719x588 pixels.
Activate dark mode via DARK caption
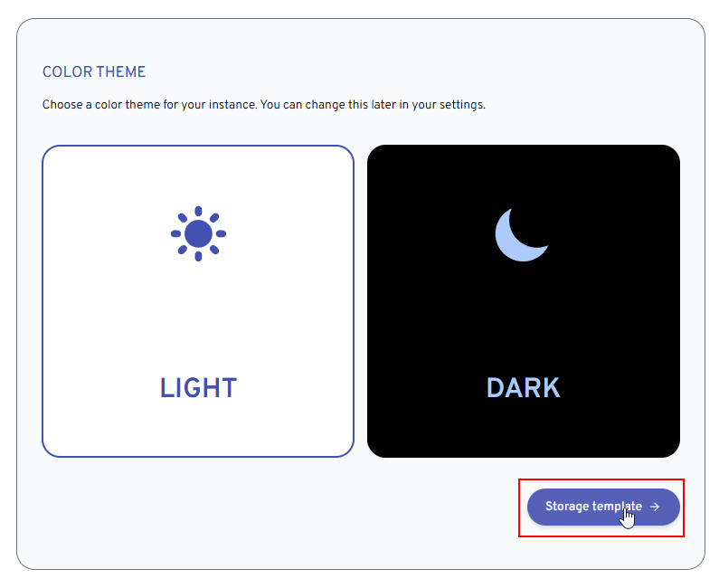tap(524, 388)
